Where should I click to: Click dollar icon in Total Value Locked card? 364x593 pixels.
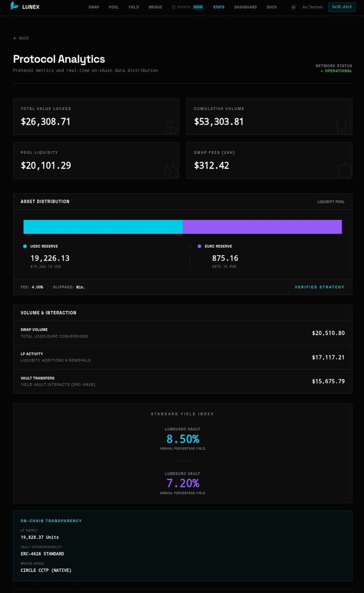click(x=171, y=127)
